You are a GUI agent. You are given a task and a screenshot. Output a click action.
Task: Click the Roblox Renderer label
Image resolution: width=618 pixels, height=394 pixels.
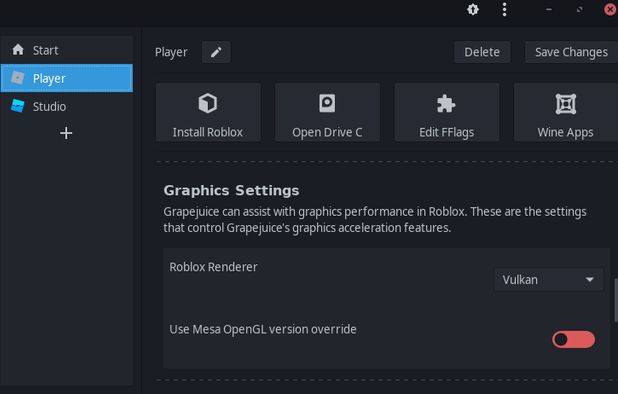pyautogui.click(x=213, y=267)
